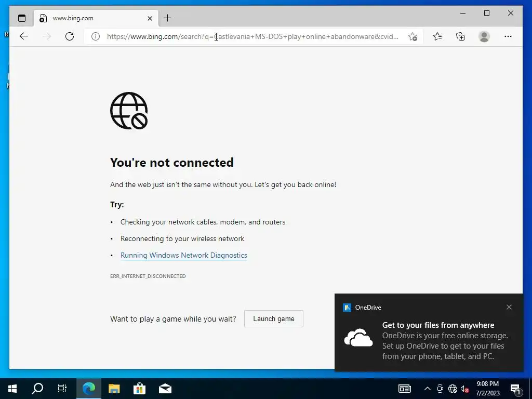Click the disabled forward arrow

click(x=47, y=36)
